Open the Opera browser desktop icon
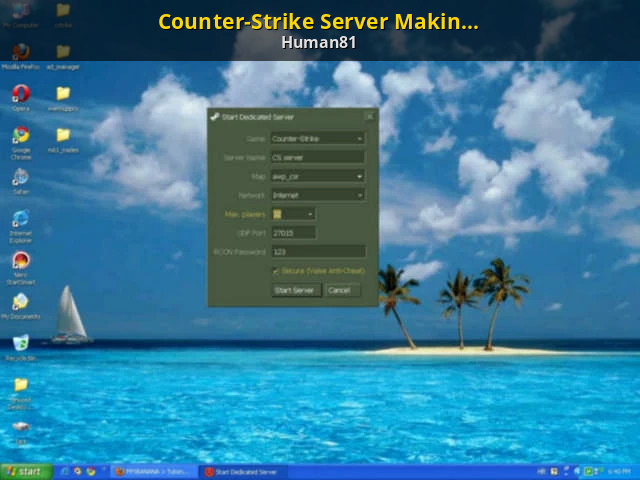The height and width of the screenshot is (480, 640). click(x=20, y=95)
